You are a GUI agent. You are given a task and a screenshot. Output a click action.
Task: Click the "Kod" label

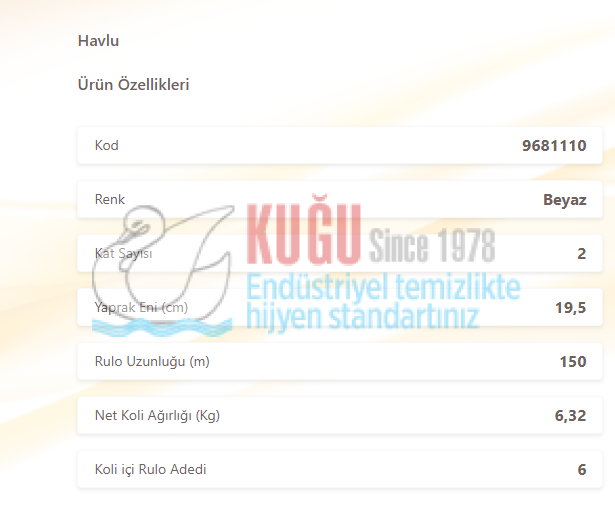[106, 145]
